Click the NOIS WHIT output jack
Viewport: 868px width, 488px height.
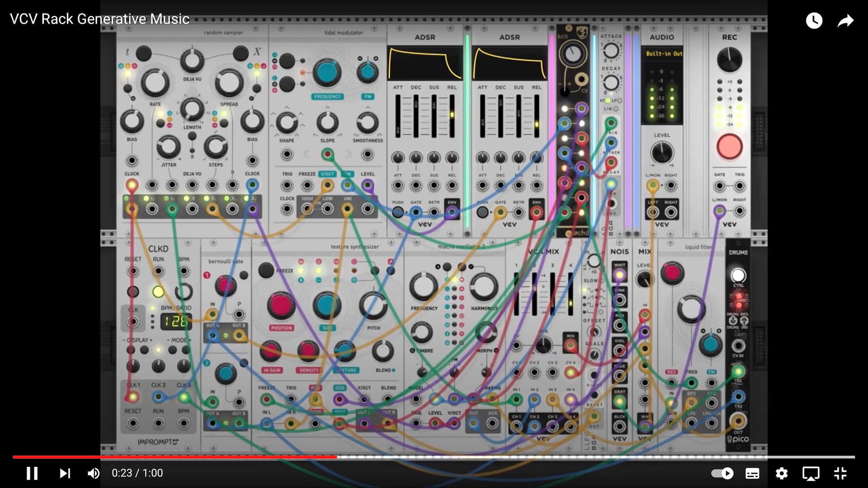619,275
